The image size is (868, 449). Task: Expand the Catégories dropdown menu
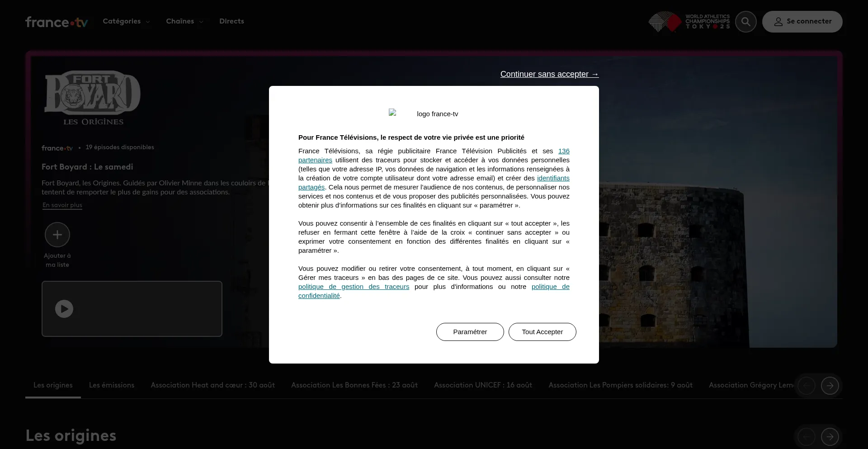[126, 21]
